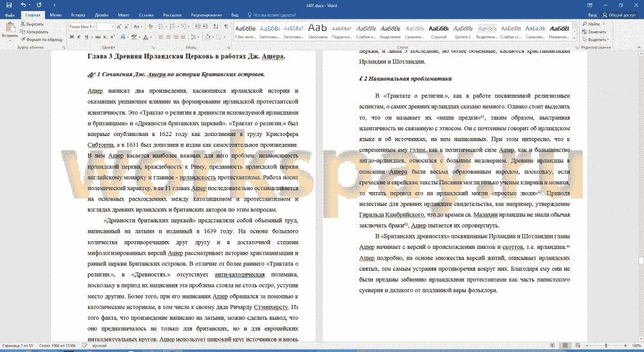Open the Change Case (Аа) dropdown
This screenshot has width=644, height=352.
point(137,26)
